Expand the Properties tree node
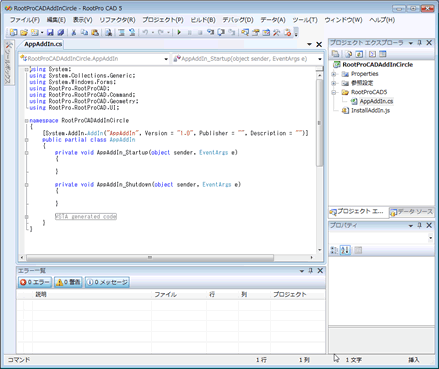The width and height of the screenshot is (439, 369). (334, 74)
